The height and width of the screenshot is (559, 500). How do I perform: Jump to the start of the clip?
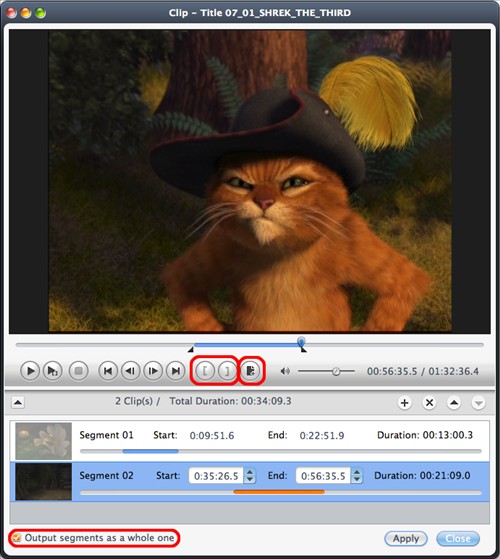108,371
